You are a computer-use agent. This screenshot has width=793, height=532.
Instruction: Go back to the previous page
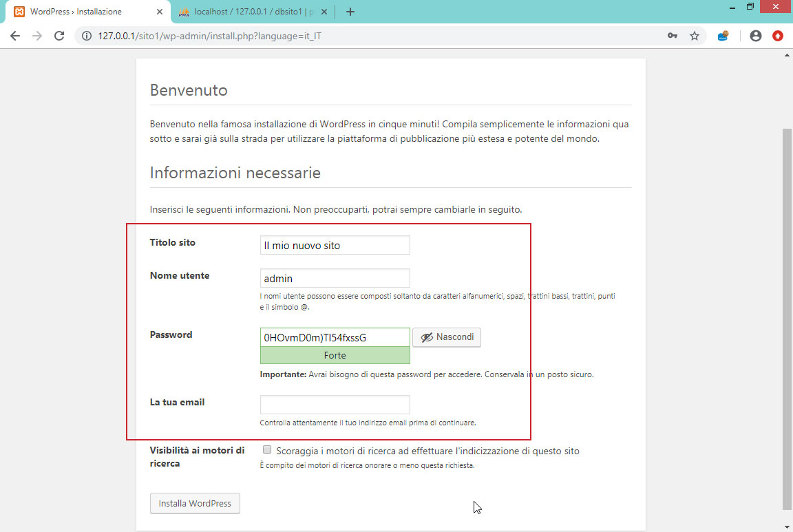(15, 36)
